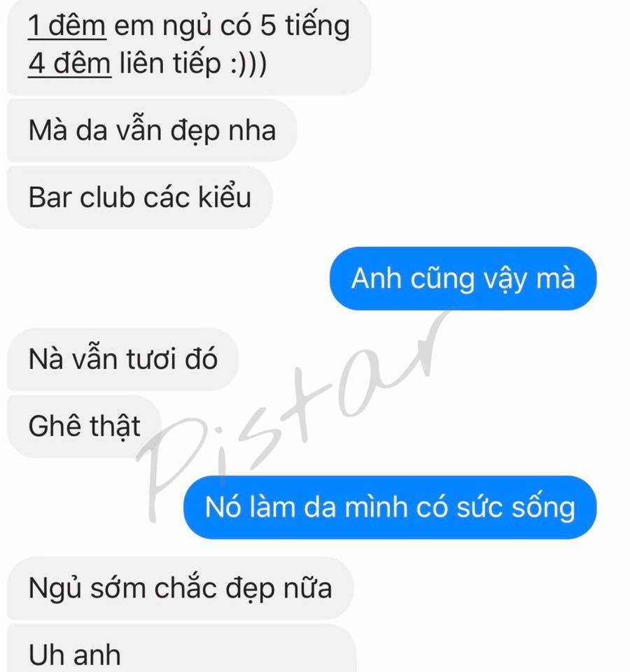Tap the "Ngủ sớm chắc đẹp nữa" message

coord(181,588)
